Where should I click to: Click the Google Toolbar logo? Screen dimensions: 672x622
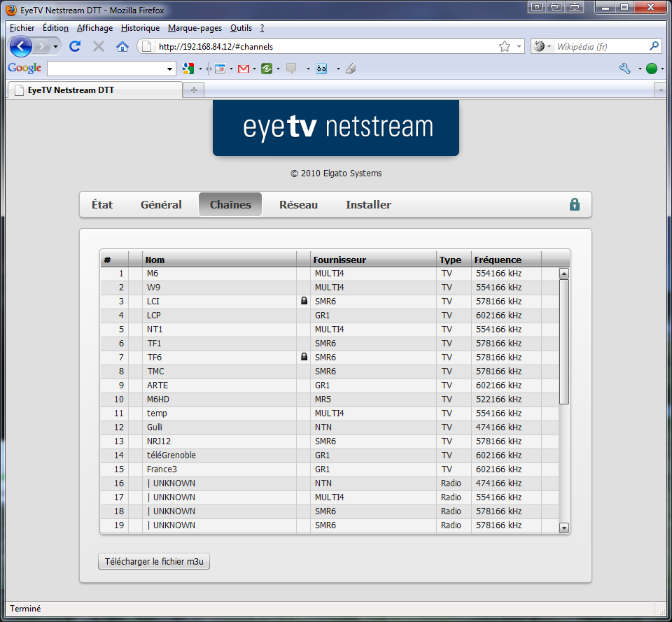pos(24,68)
